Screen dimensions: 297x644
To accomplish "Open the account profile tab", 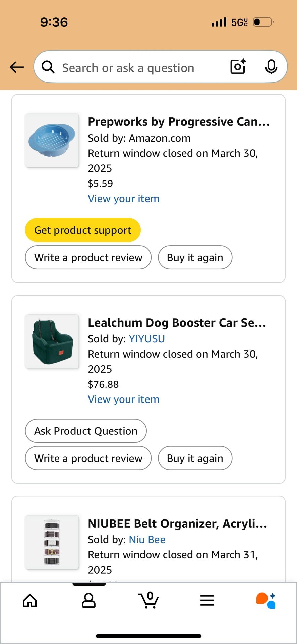I will click(88, 600).
